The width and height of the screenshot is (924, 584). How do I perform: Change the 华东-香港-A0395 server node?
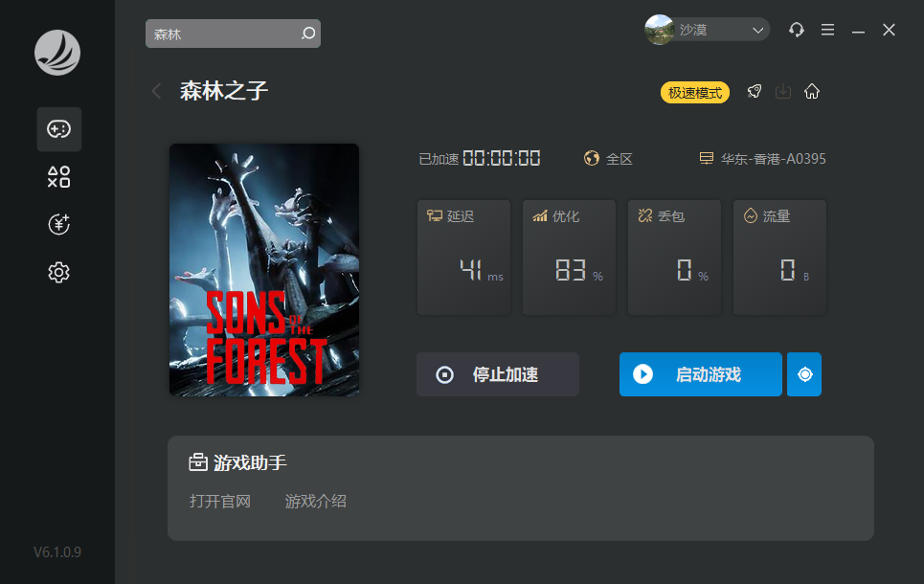pos(762,159)
